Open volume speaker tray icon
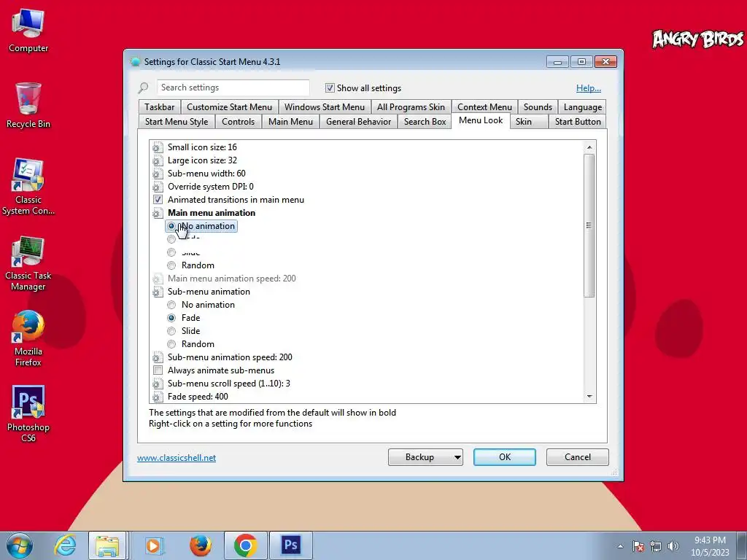747x560 pixels. click(673, 546)
